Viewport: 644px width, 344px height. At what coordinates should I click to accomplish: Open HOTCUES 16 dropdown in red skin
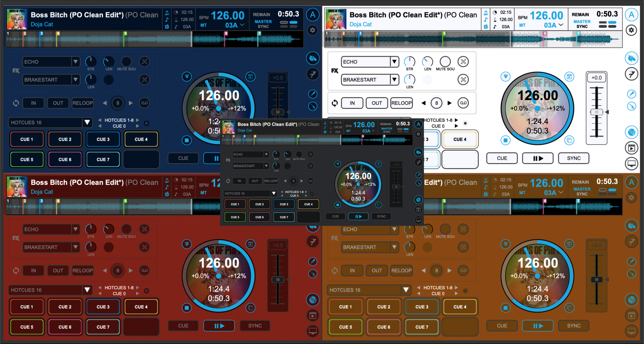pos(51,290)
